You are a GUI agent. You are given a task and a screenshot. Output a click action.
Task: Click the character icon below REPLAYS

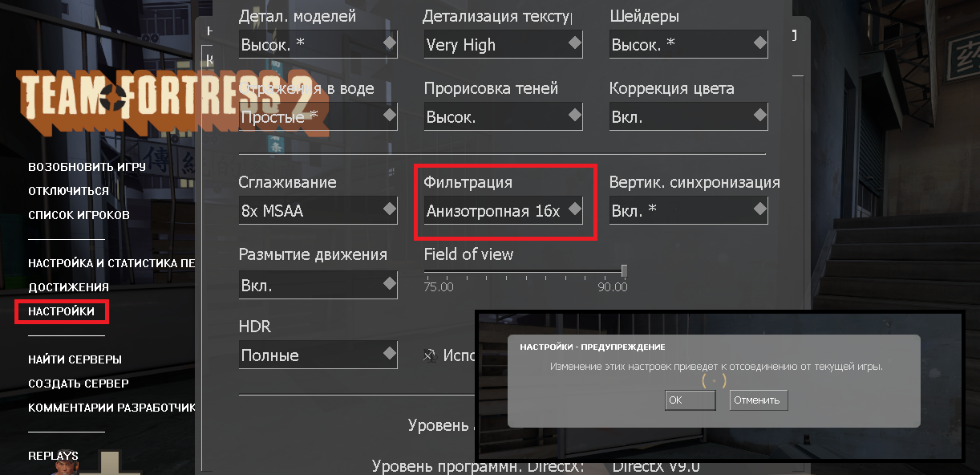coord(64,464)
